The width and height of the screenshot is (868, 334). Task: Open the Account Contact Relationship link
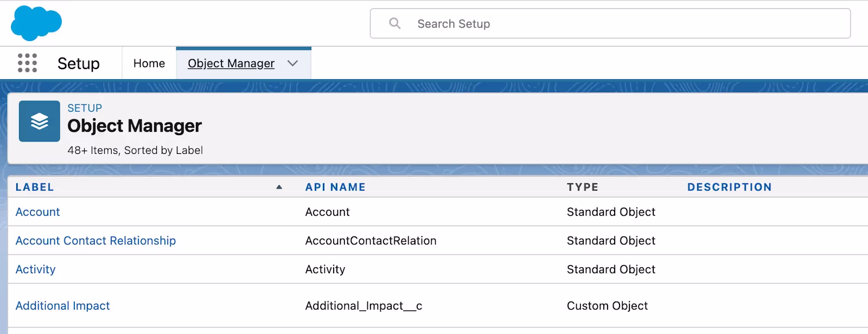[x=95, y=241]
